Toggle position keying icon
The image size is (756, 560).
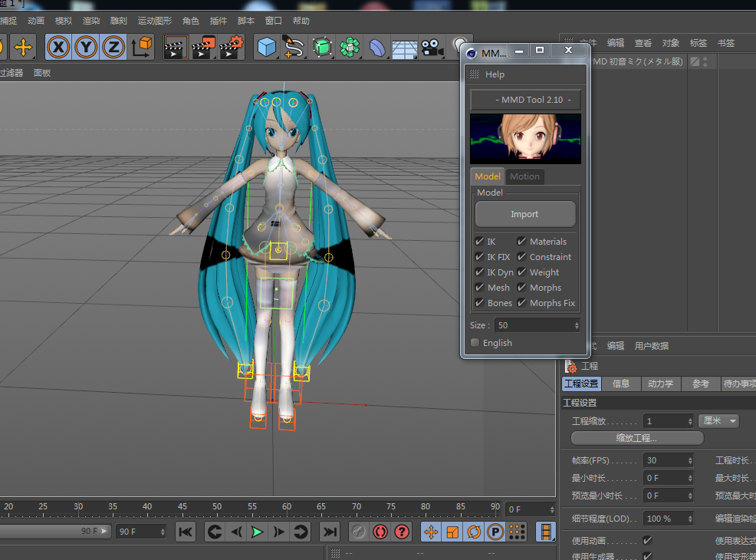pyautogui.click(x=431, y=532)
